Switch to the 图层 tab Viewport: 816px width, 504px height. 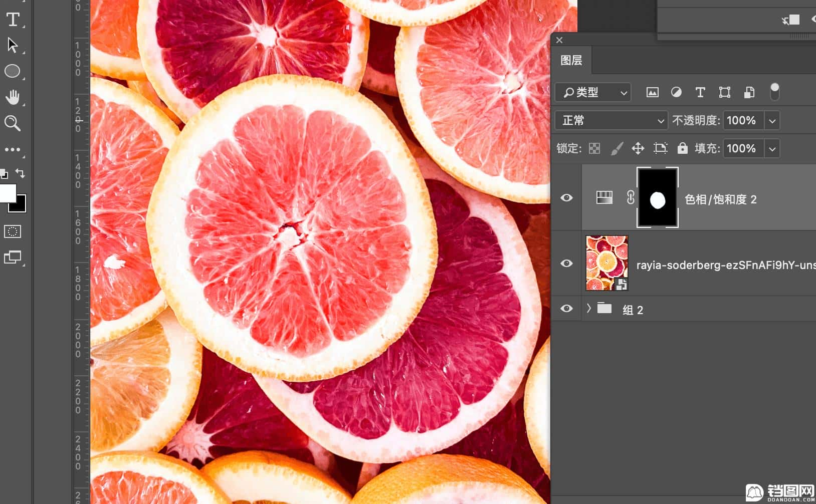(571, 60)
